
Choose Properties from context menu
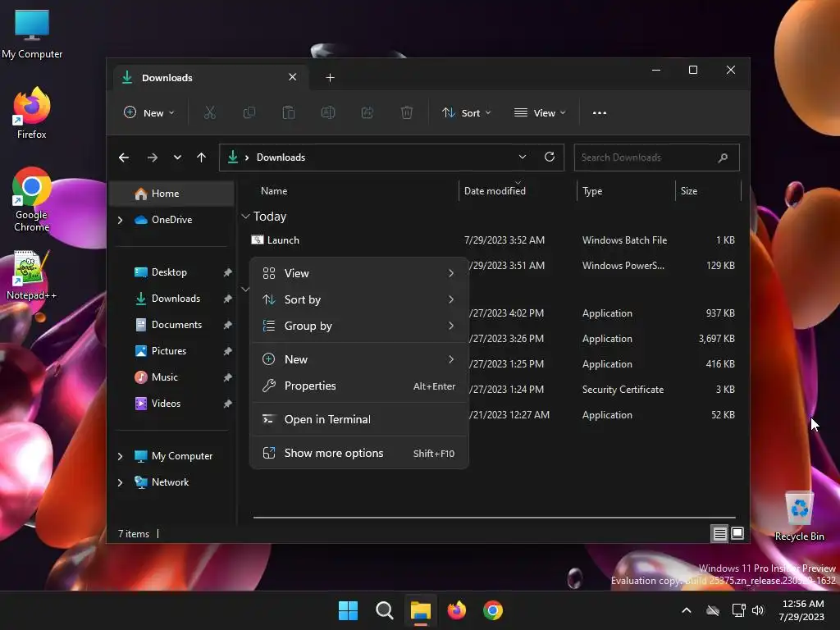click(x=359, y=386)
